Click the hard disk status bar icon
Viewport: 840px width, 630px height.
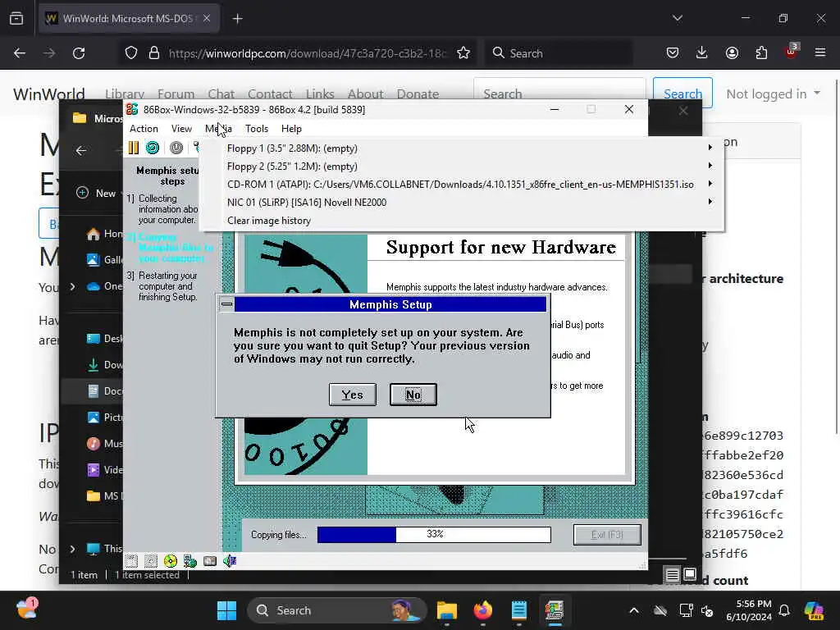pos(210,561)
